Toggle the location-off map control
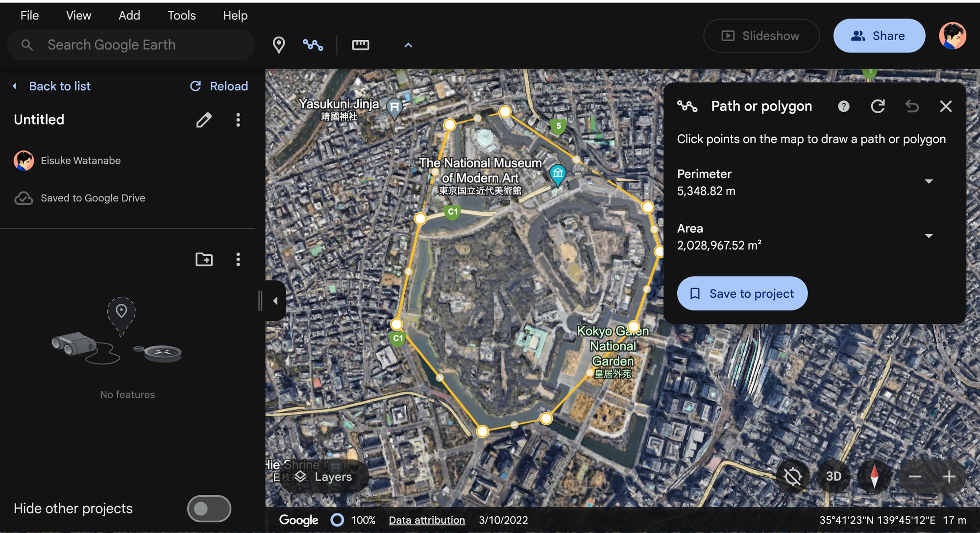 pos(792,476)
